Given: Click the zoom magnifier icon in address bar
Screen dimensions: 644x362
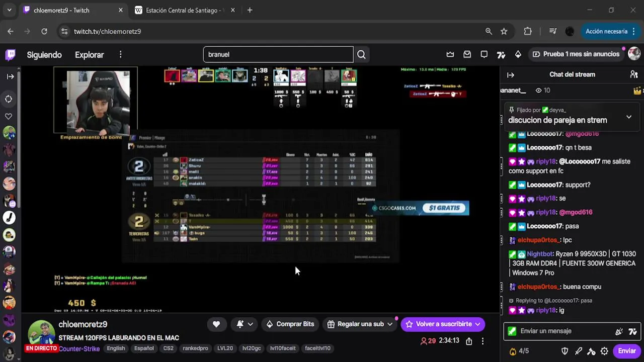Looking at the screenshot, I should pos(489,31).
